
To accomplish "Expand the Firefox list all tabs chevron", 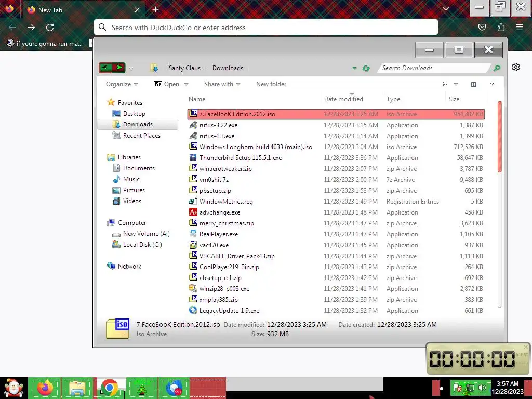I will click(445, 9).
